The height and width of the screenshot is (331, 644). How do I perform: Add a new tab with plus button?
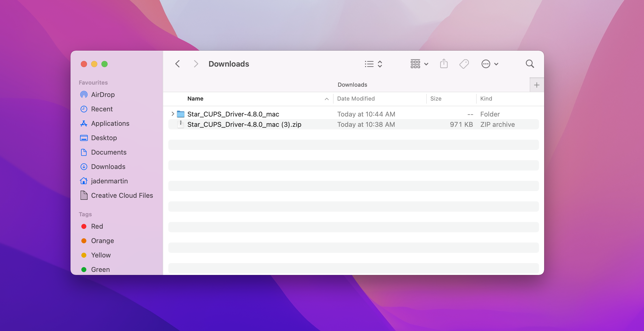pyautogui.click(x=536, y=85)
